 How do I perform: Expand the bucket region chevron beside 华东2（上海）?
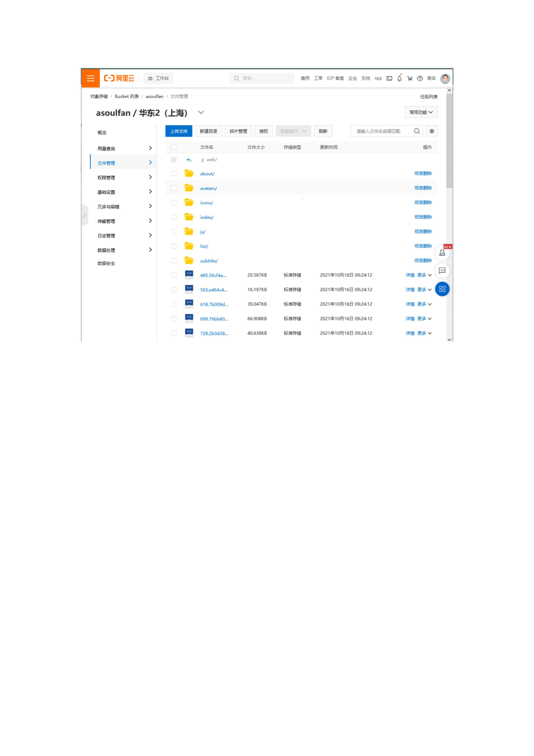pos(201,113)
